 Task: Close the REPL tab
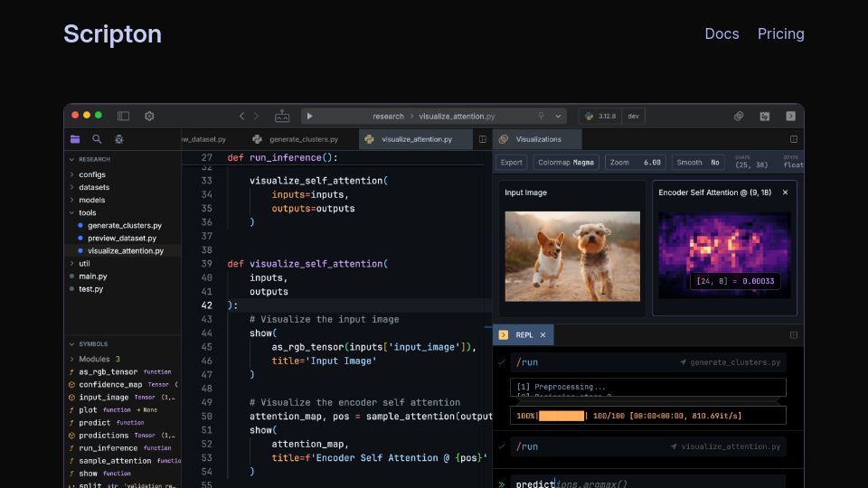(x=543, y=334)
